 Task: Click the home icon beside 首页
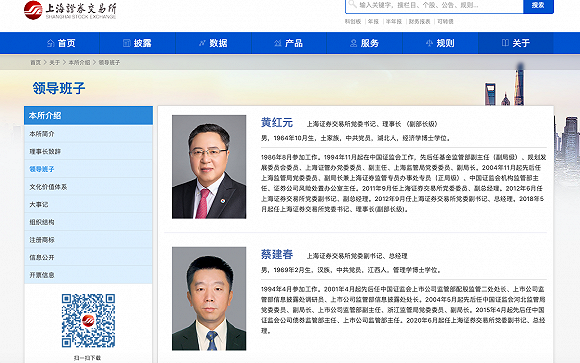point(51,43)
